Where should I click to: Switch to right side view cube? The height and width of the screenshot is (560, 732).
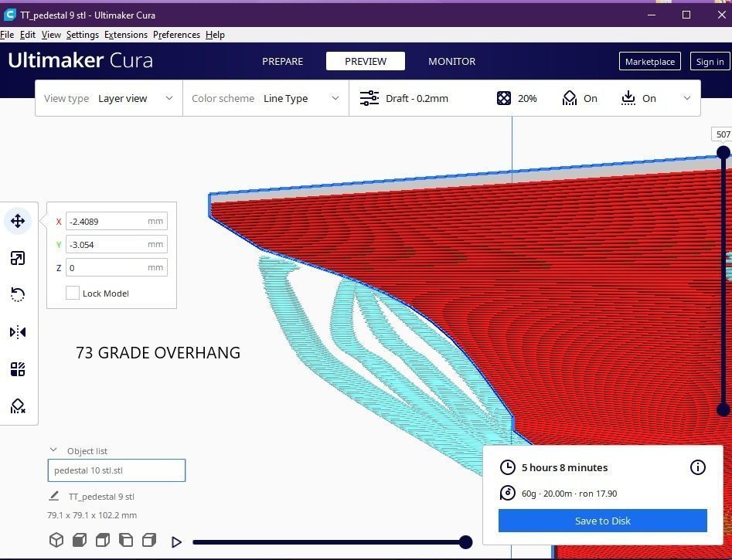pos(149,540)
